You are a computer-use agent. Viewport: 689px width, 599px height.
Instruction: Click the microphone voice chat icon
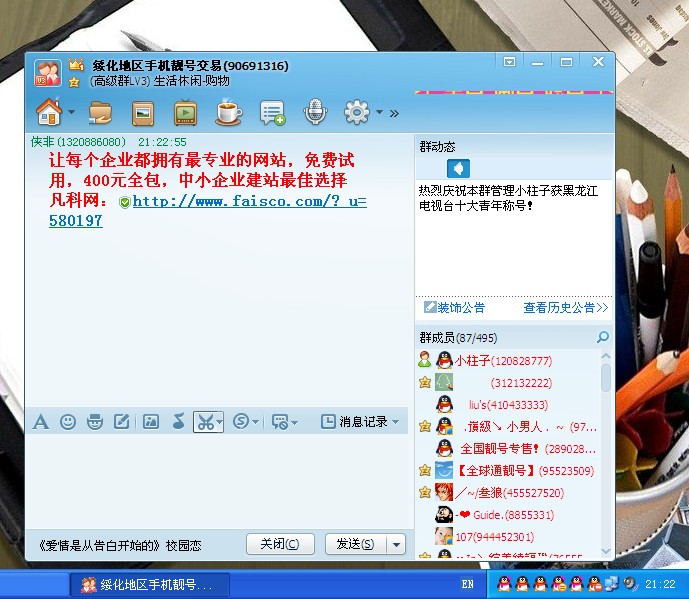tap(315, 113)
